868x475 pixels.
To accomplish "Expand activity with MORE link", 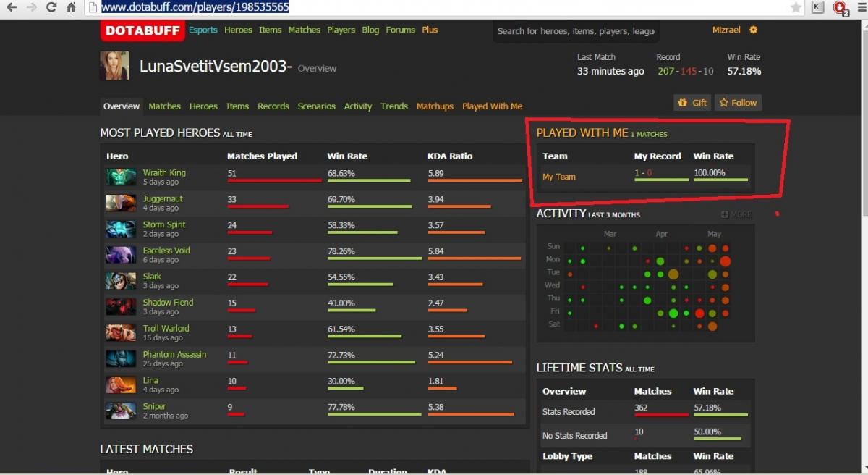I will (736, 214).
